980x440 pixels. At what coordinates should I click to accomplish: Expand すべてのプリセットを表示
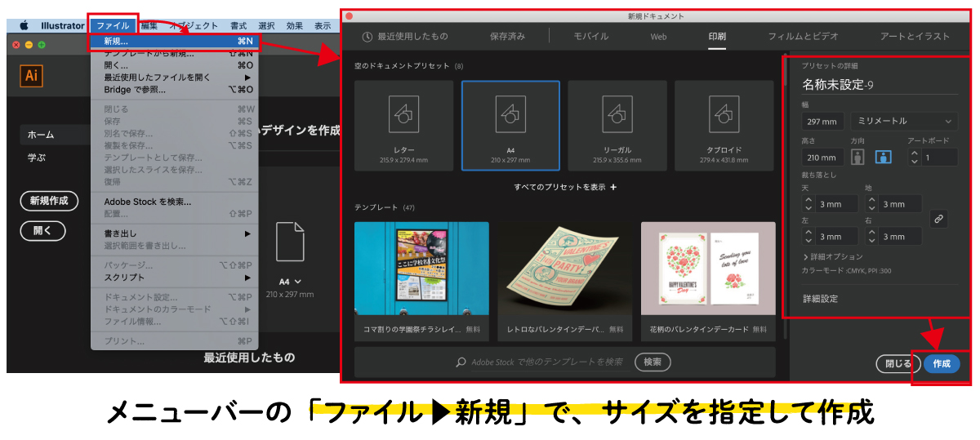coord(565,187)
